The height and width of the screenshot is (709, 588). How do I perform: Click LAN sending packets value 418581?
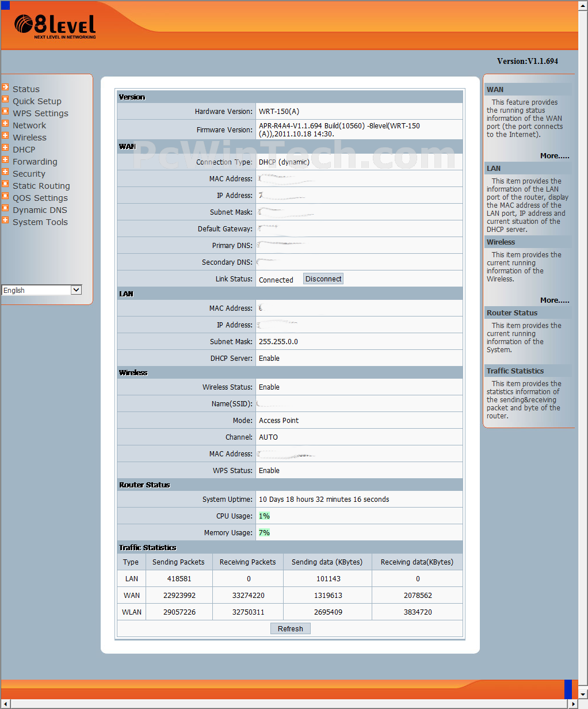tap(178, 579)
